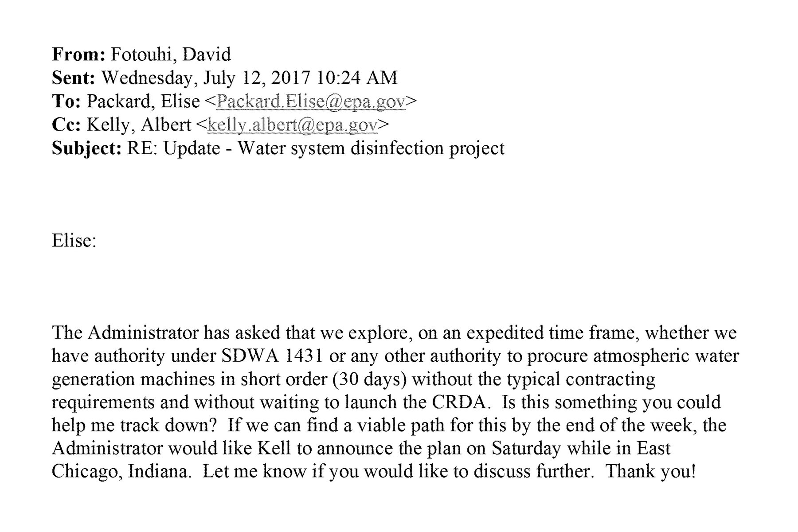Viewport: 798px width, 532px height.
Task: Click the sent date July 12, 2017
Action: (x=256, y=78)
